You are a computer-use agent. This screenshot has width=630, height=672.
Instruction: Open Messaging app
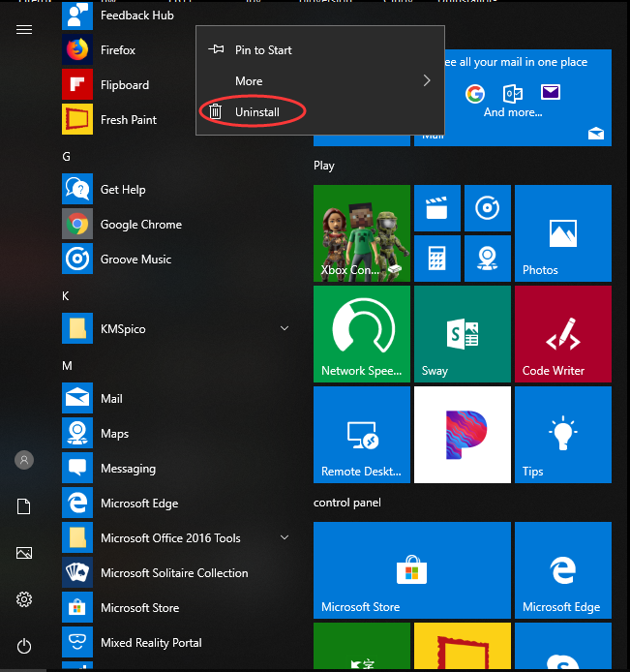pyautogui.click(x=175, y=468)
